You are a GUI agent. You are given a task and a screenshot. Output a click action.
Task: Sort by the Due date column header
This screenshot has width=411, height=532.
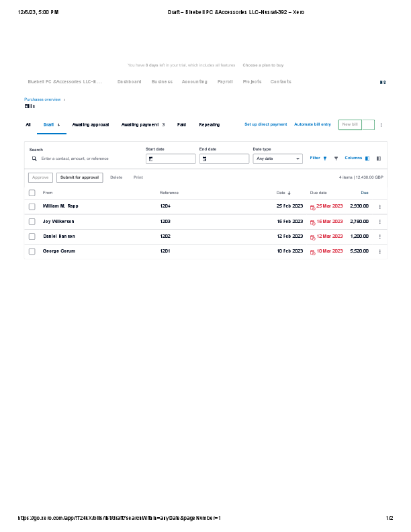(x=318, y=193)
